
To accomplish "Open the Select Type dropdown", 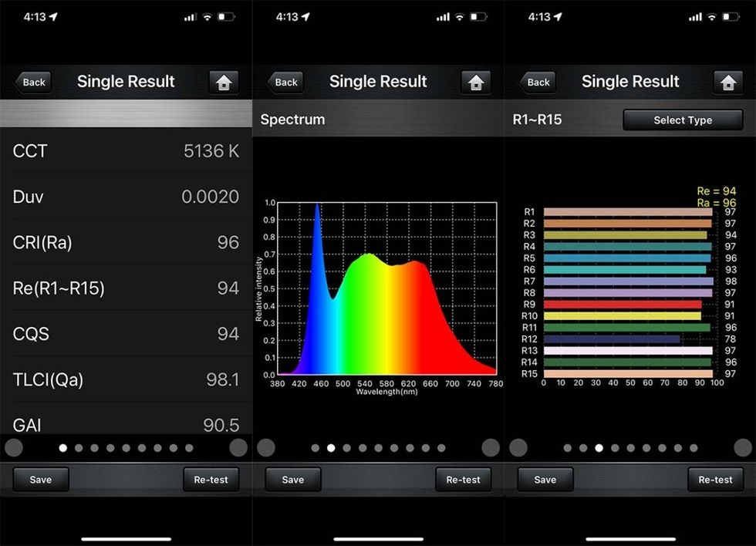I will [x=683, y=120].
